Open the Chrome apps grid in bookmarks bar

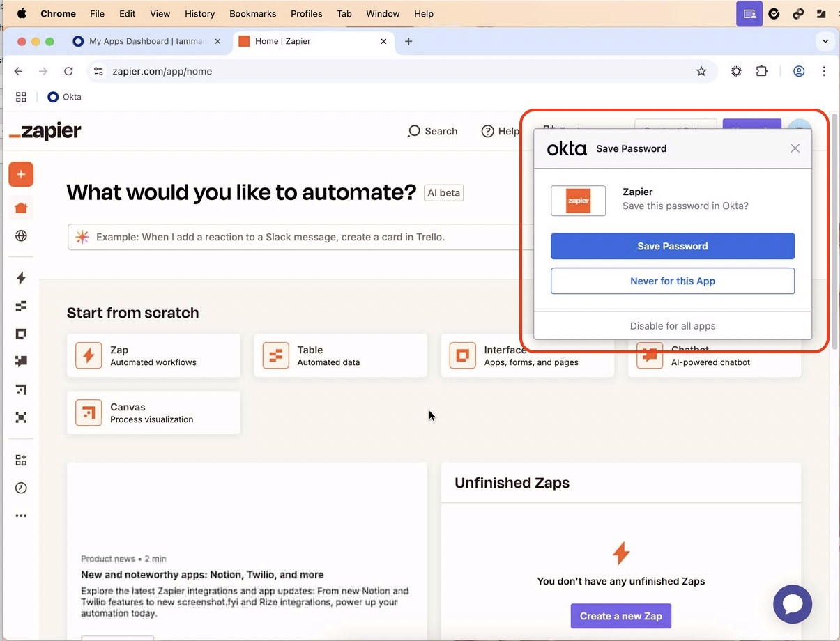(21, 97)
